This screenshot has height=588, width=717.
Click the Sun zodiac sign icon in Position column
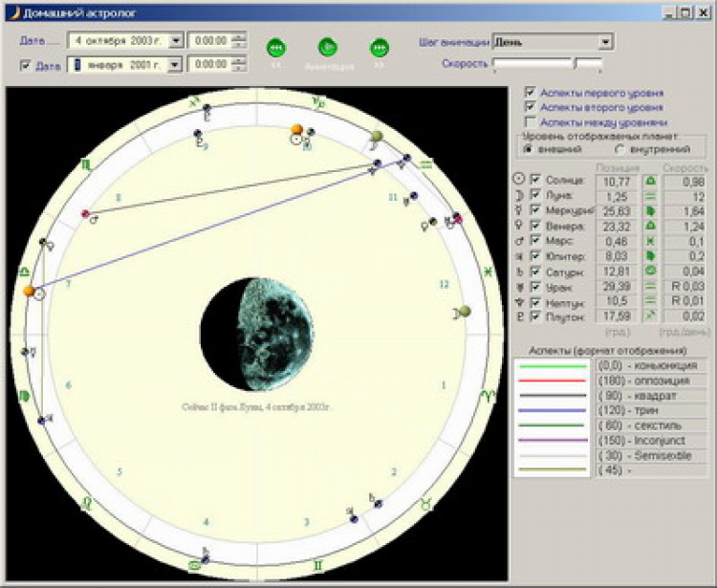point(650,179)
